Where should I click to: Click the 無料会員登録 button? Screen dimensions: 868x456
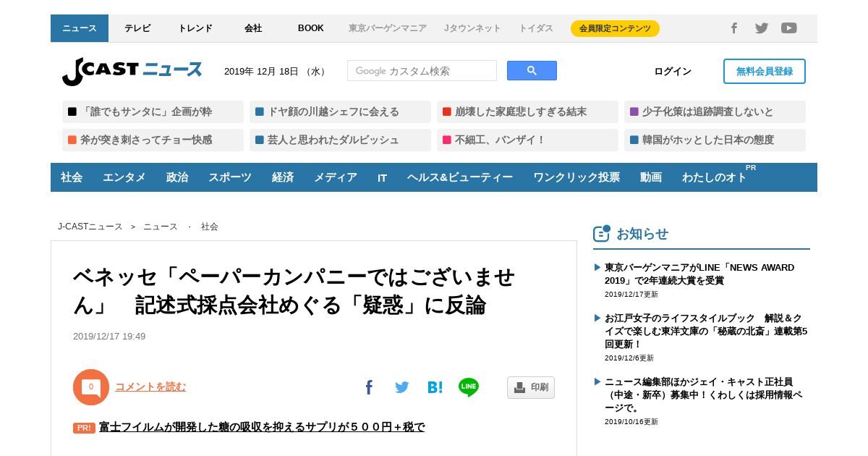pyautogui.click(x=765, y=71)
